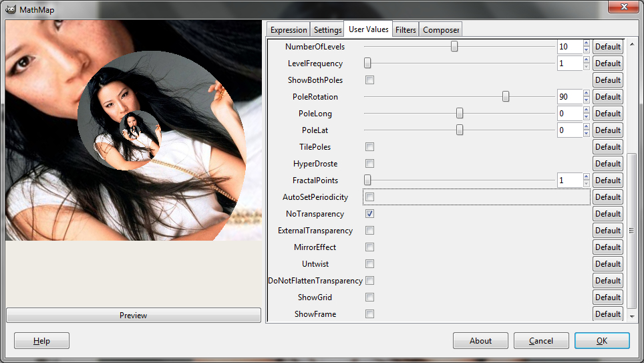The image size is (644, 363).
Task: Open the Settings tab
Action: click(327, 29)
